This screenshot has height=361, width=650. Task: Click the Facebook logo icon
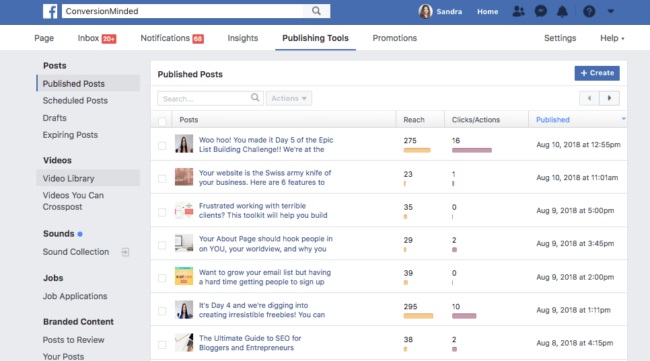click(x=50, y=11)
